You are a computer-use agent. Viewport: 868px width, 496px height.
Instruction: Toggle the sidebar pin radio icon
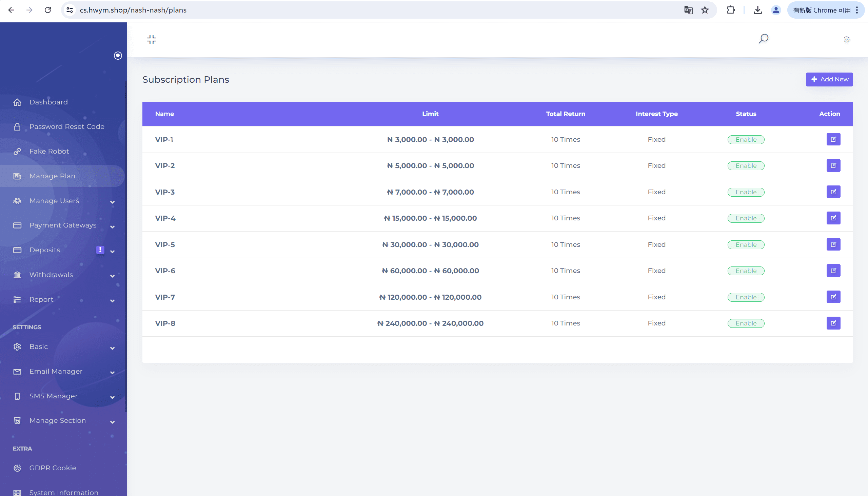pos(118,56)
